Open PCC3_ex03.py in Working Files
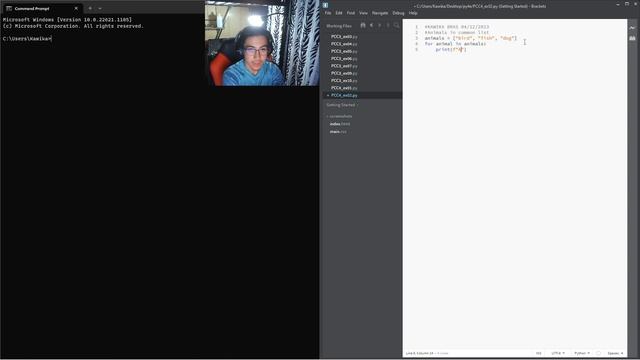 click(x=344, y=36)
